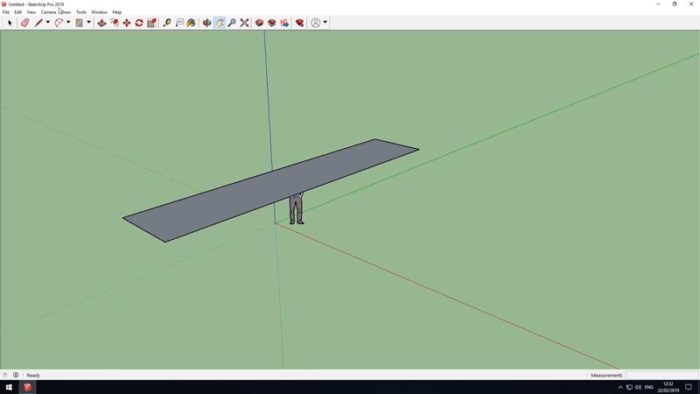Open the Help menu
The width and height of the screenshot is (700, 394).
(x=117, y=12)
